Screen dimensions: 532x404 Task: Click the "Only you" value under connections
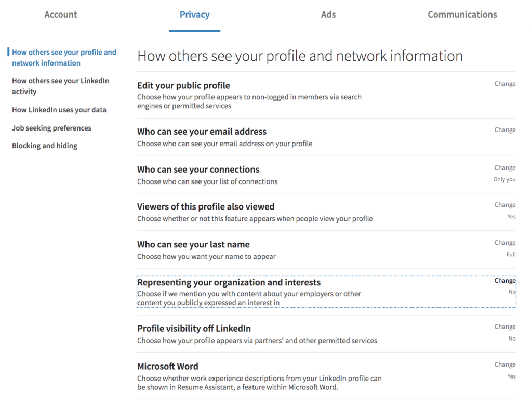pos(504,179)
